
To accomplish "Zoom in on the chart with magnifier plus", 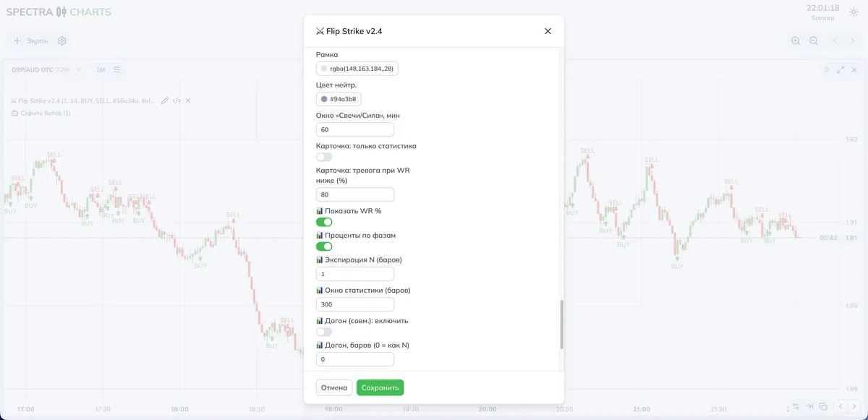I will [796, 41].
